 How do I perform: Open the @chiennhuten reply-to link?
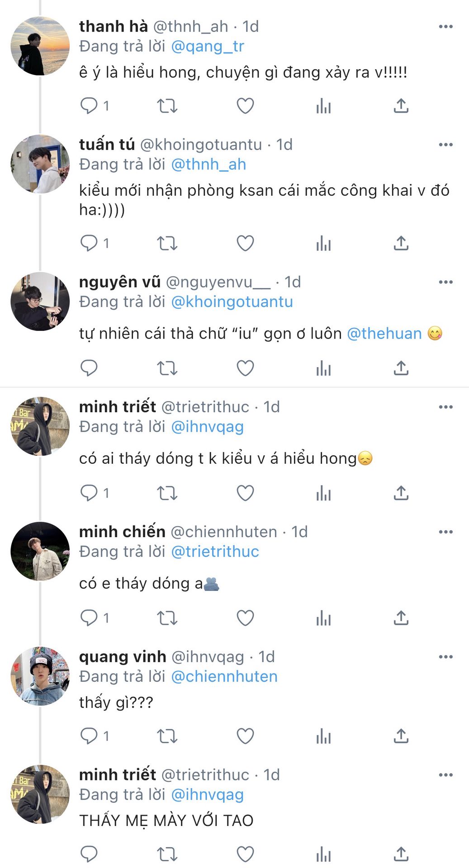[x=224, y=676]
